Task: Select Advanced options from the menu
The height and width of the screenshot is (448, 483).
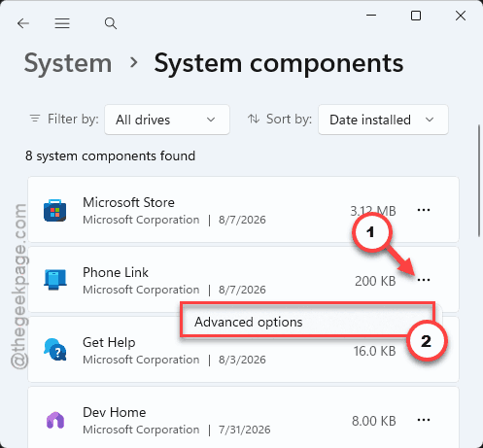Action: 248,322
